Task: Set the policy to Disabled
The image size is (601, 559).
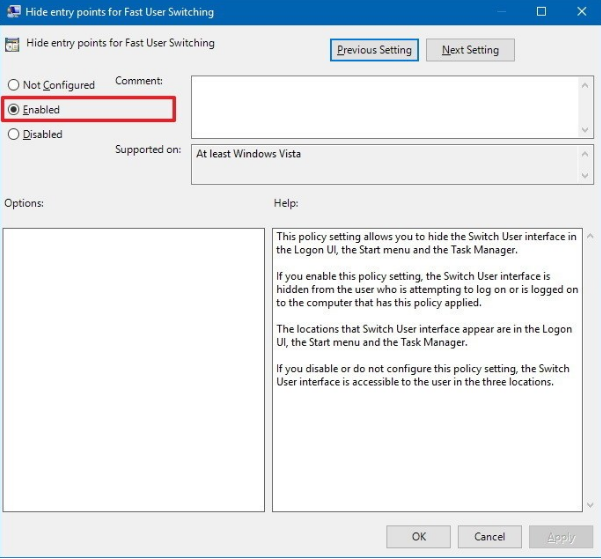Action: (14, 134)
